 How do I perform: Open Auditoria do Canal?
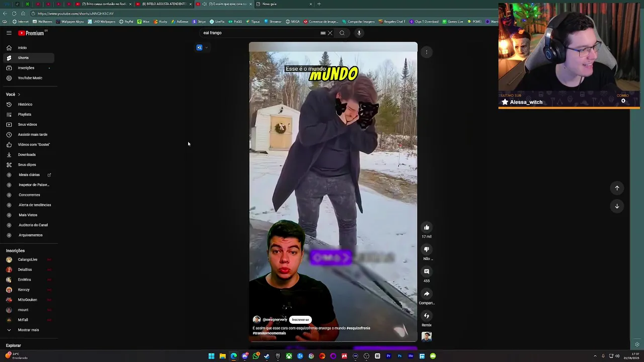[29, 225]
